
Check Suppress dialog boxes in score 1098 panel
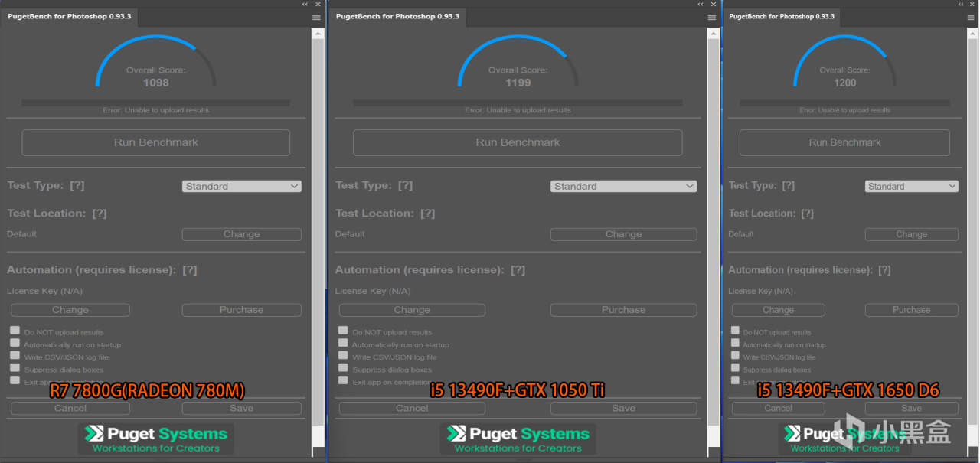tap(15, 368)
